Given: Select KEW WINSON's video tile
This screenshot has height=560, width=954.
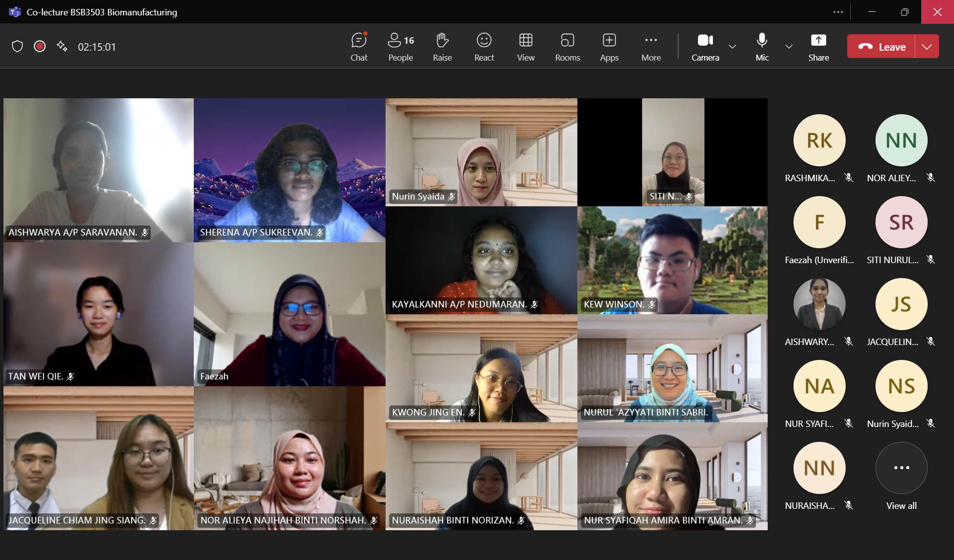Looking at the screenshot, I should click(672, 260).
